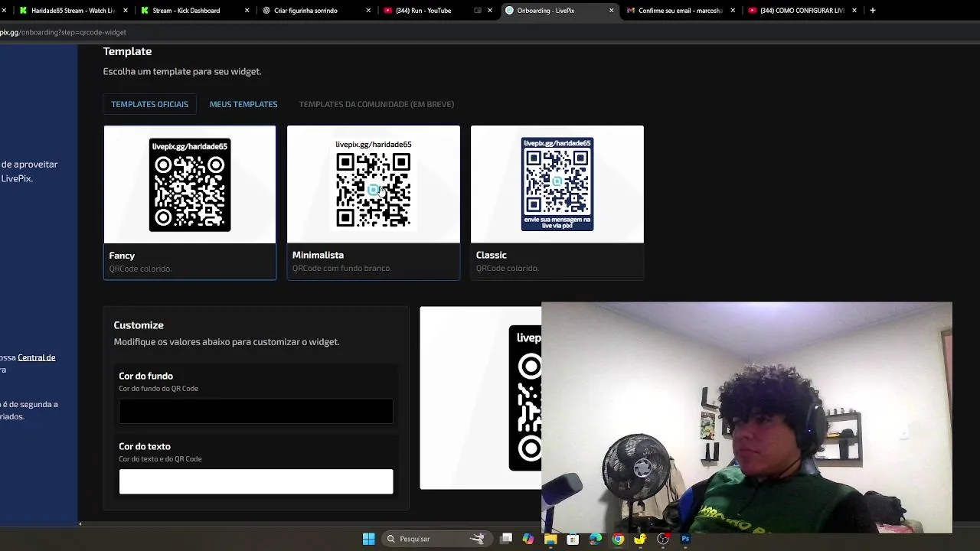The image size is (980, 551).
Task: Open a new browser tab
Action: [x=873, y=11]
